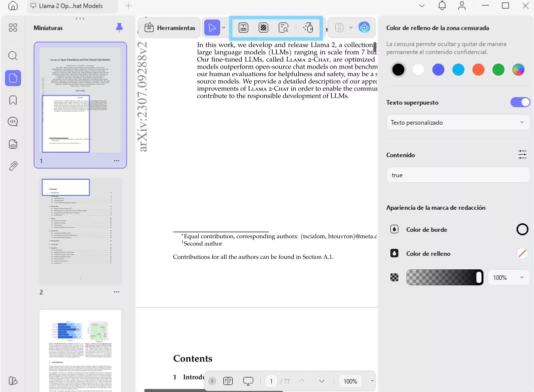Image resolution: width=534 pixels, height=392 pixels.
Task: Click the arXiv:2307.09288v2 side text
Action: coord(143,97)
